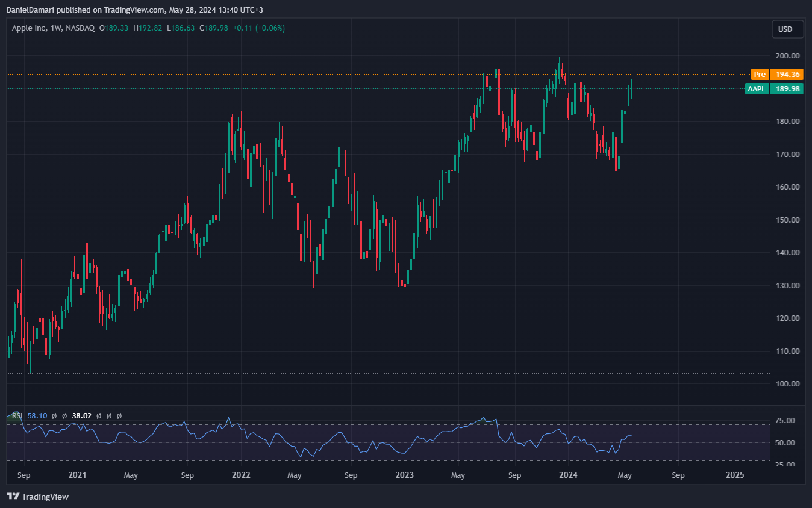Select the green AAPL 189.98 price label
This screenshot has height=508, width=812.
[x=774, y=88]
